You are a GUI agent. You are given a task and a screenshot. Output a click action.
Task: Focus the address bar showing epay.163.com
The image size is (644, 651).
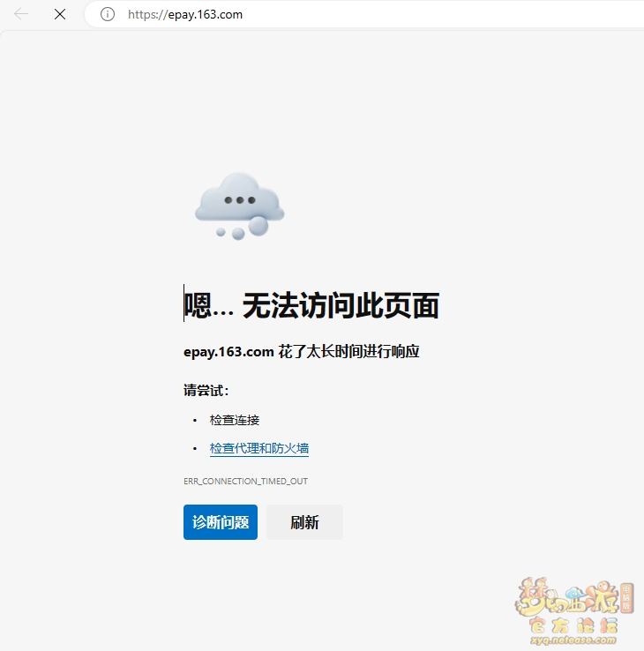pos(365,14)
